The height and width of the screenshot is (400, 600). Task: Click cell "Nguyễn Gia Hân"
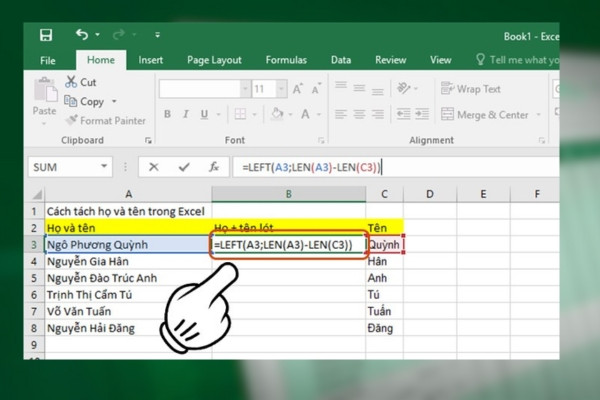pyautogui.click(x=128, y=261)
